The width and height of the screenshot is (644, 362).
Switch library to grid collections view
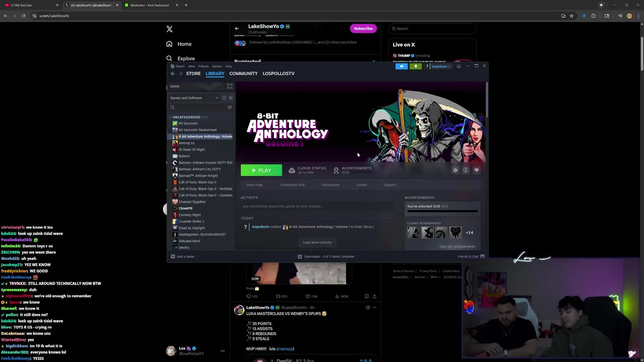(230, 86)
